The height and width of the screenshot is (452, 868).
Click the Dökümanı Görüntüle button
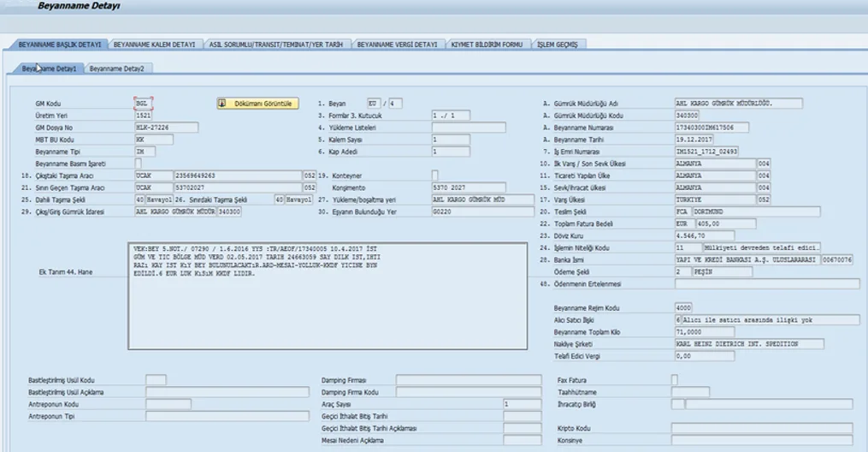pos(258,104)
